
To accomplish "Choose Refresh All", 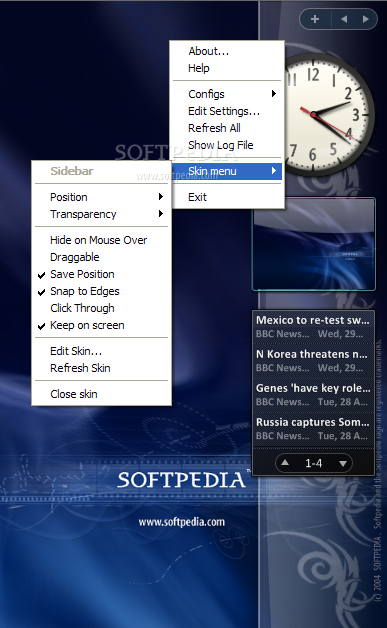I will click(x=227, y=128).
